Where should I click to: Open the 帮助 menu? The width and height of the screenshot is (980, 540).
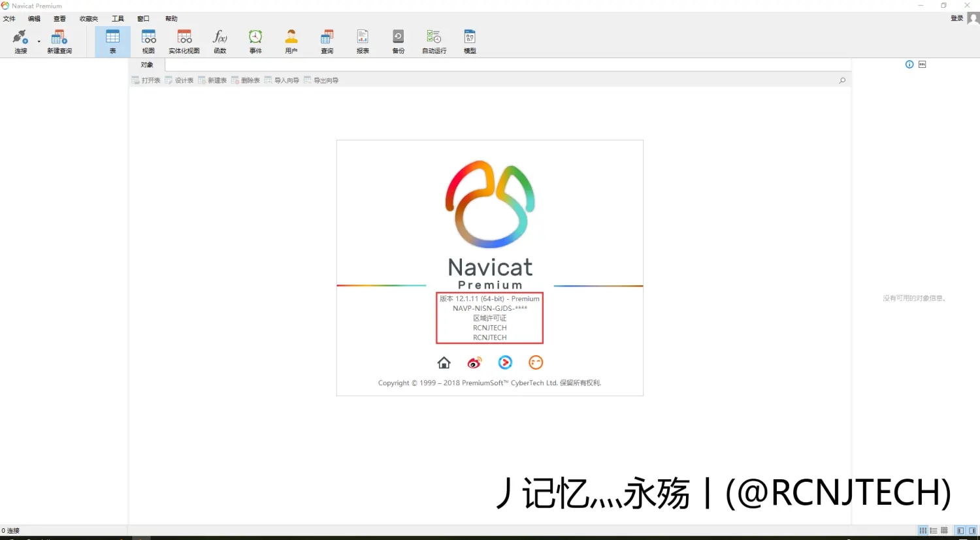(171, 19)
